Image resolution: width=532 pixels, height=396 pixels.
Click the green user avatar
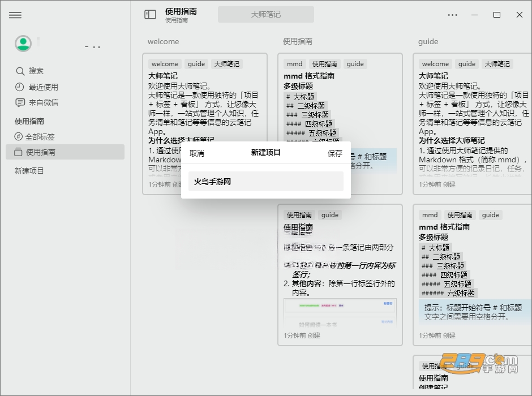coord(23,44)
